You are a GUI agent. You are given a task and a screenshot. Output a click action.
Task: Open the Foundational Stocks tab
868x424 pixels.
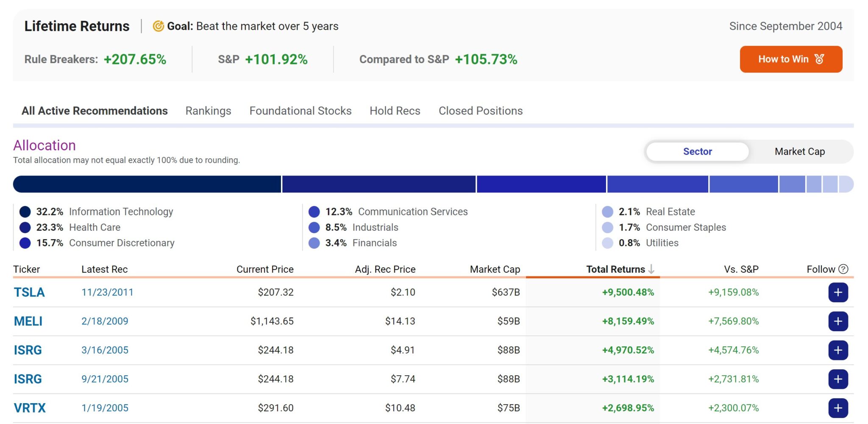pyautogui.click(x=300, y=111)
